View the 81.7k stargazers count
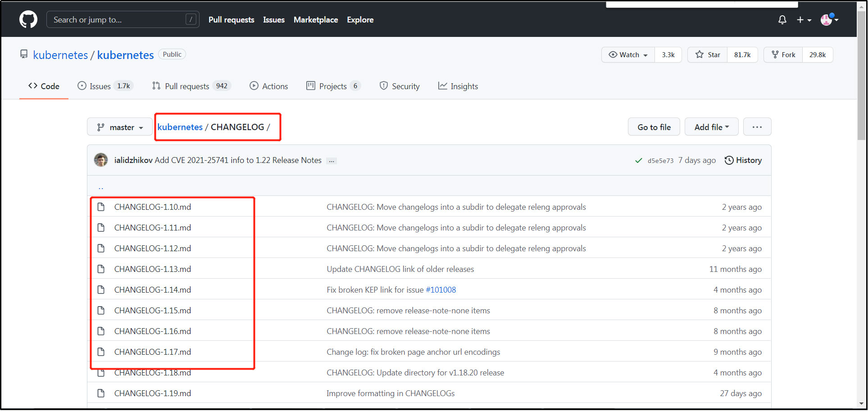 742,54
